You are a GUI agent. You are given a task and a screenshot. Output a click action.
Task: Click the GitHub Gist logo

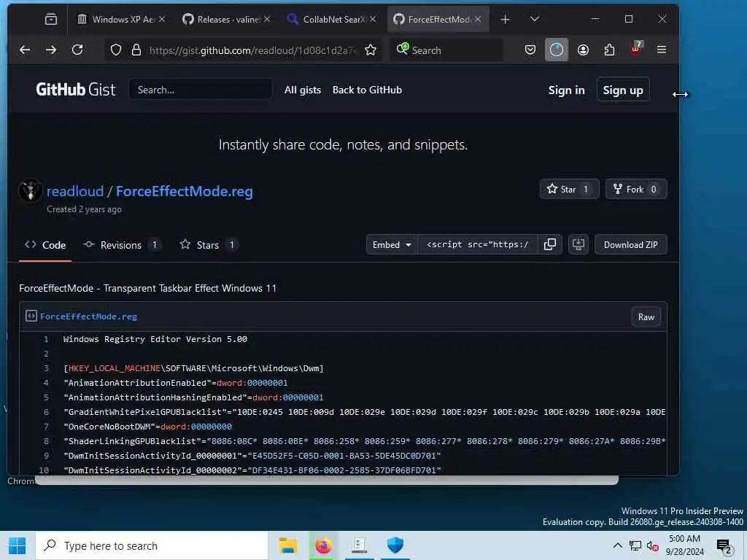75,90
